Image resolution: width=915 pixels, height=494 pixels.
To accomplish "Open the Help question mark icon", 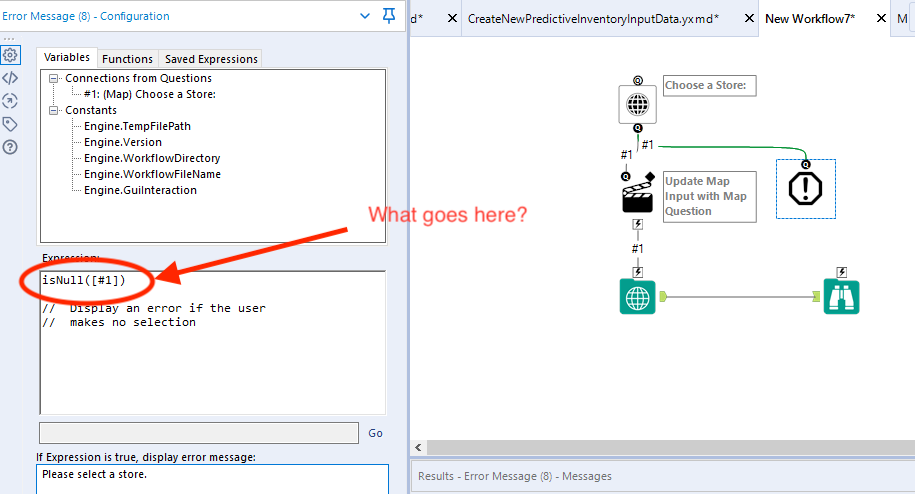I will 10,147.
